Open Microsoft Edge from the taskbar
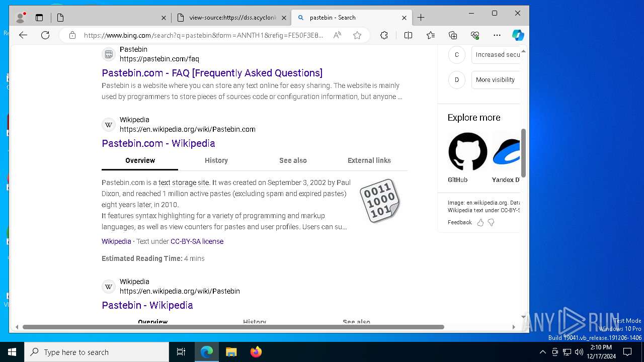Image resolution: width=644 pixels, height=362 pixels. pyautogui.click(x=207, y=352)
